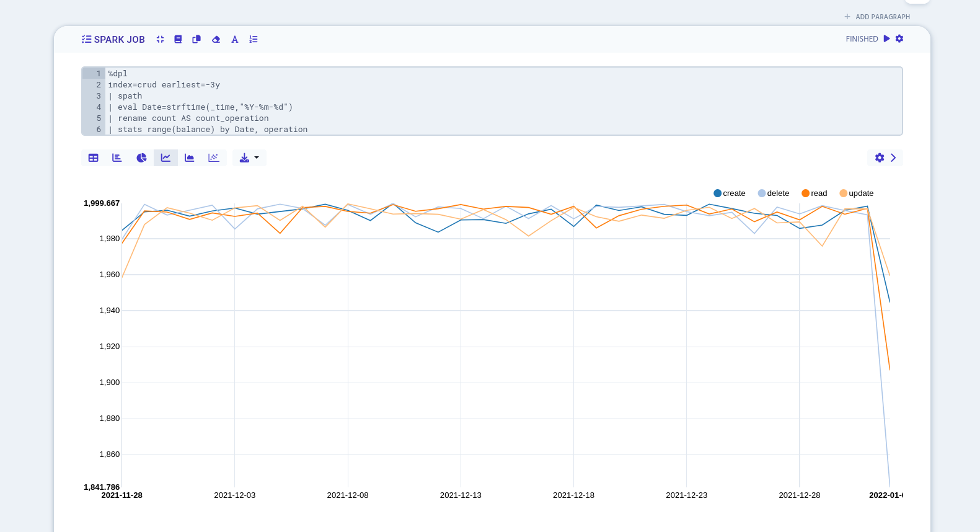
Task: Open paragraph settings gear icon
Action: tap(899, 38)
